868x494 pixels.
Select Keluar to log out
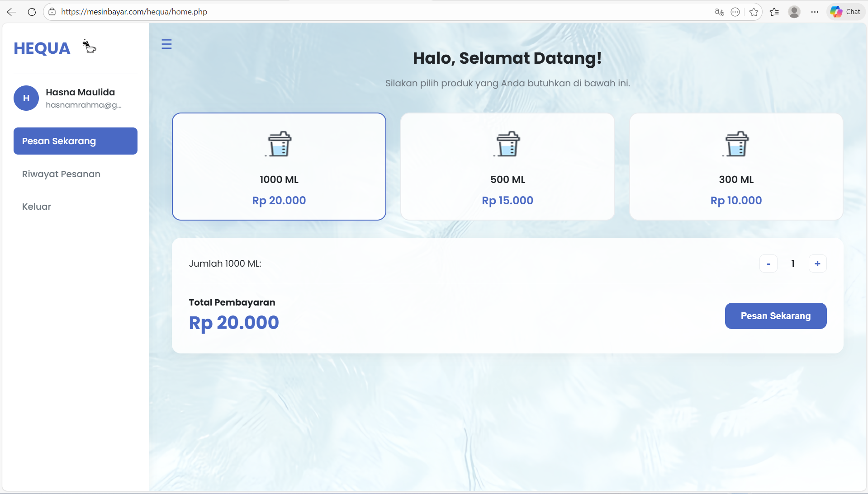tap(37, 207)
